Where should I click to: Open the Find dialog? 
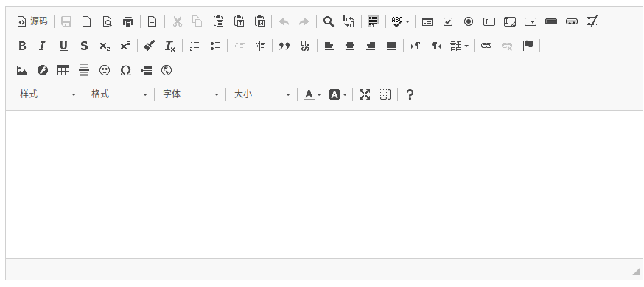(328, 21)
